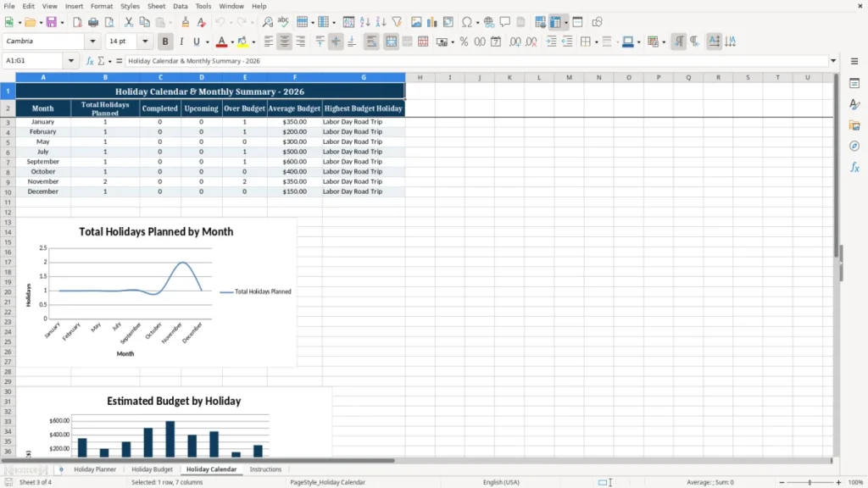Screen dimensions: 868x488
Task: Click the Copy icon
Action: pyautogui.click(x=144, y=22)
